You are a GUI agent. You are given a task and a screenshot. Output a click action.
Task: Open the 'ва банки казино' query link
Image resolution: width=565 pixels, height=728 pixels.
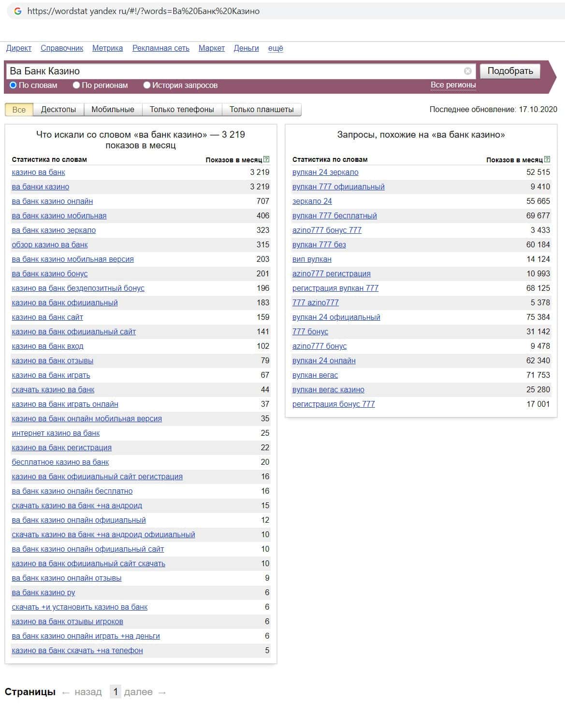click(41, 187)
